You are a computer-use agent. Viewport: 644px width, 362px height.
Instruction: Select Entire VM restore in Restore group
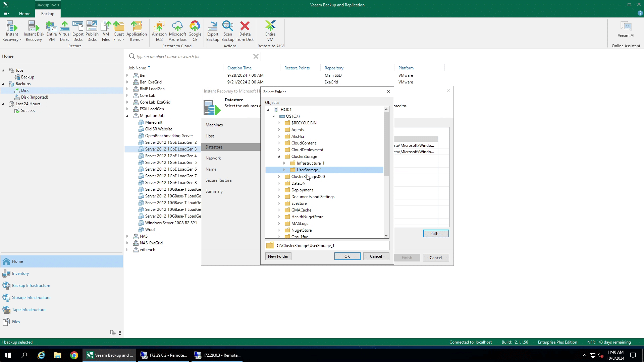click(x=51, y=31)
